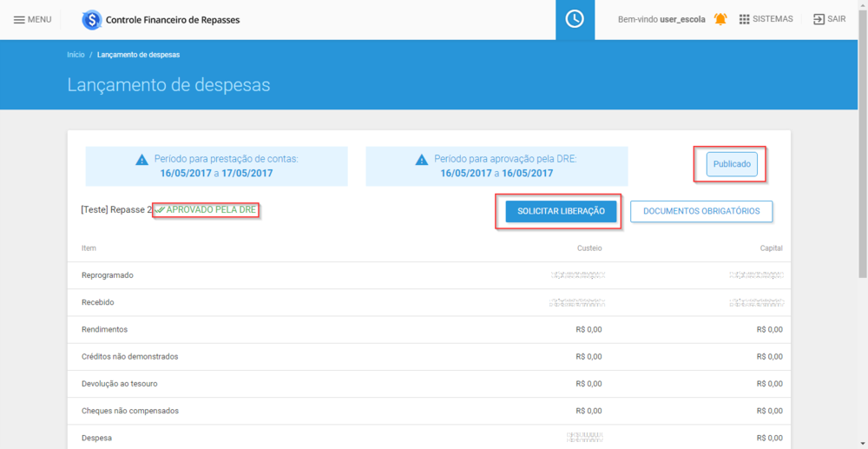Click the user_escola username

pos(682,20)
